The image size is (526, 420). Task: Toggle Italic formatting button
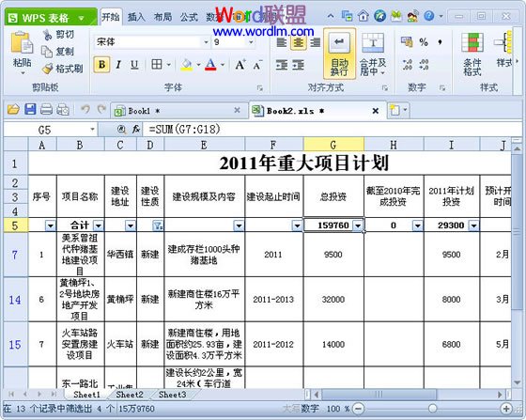(x=118, y=65)
